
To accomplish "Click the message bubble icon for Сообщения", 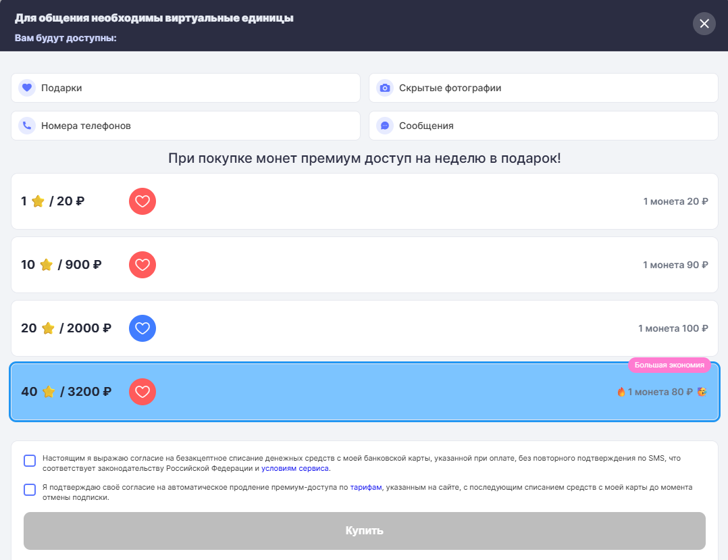I will [384, 126].
